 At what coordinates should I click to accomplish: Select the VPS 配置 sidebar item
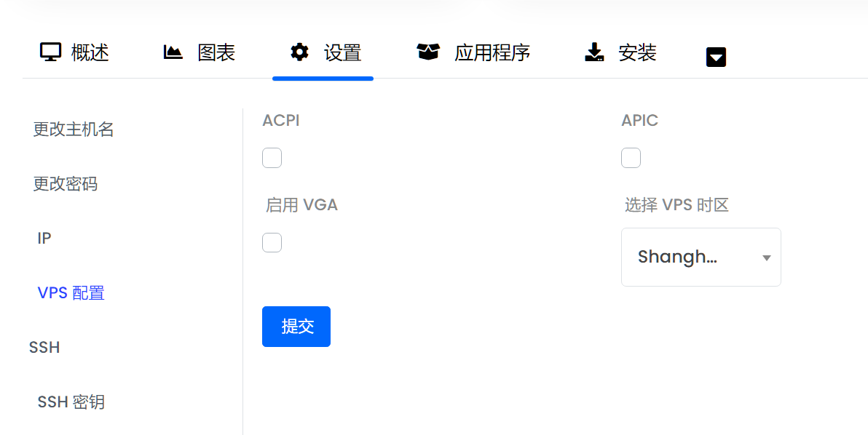pos(71,292)
